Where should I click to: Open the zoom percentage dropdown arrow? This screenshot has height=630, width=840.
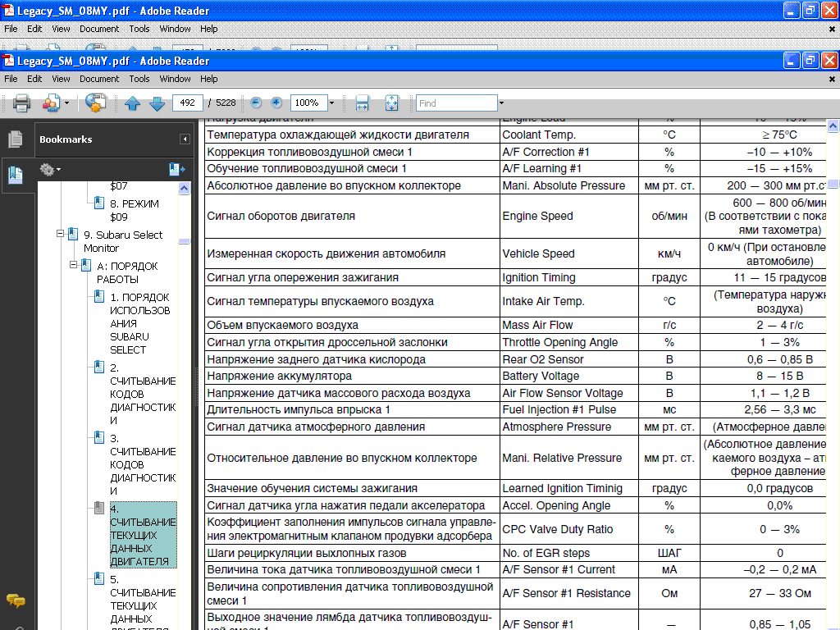click(331, 103)
